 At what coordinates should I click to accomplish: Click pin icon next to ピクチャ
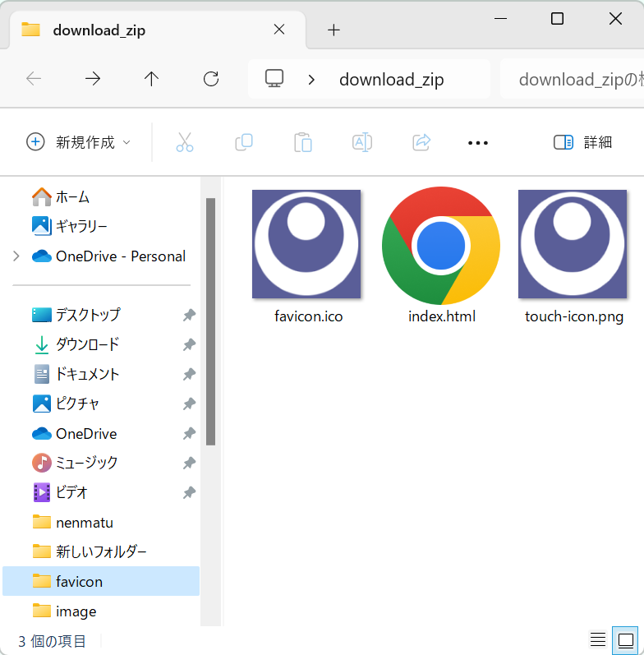point(189,404)
